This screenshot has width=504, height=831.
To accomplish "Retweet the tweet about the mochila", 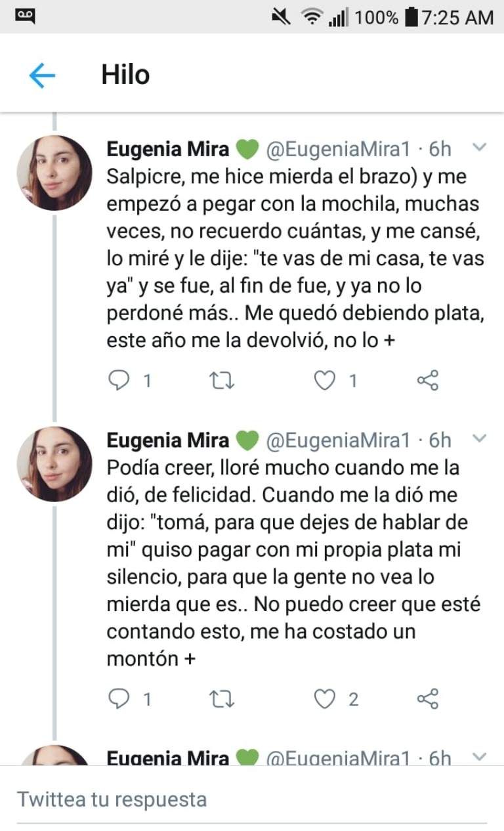I will (x=222, y=381).
